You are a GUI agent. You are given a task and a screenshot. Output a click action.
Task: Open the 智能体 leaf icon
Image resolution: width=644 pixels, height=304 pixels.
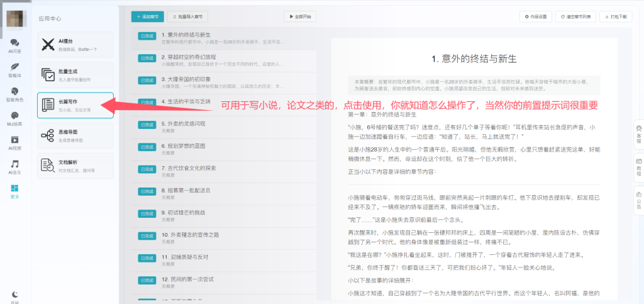pos(14,67)
